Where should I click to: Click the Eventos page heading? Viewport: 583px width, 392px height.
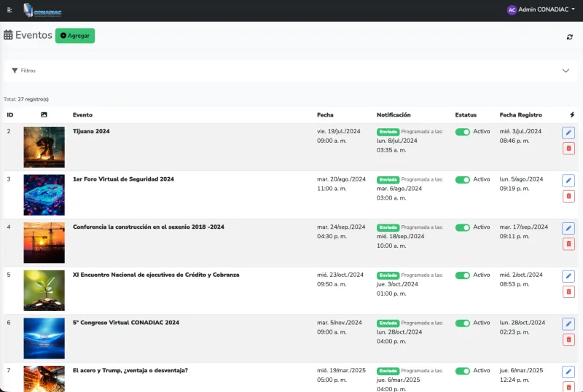coord(34,35)
